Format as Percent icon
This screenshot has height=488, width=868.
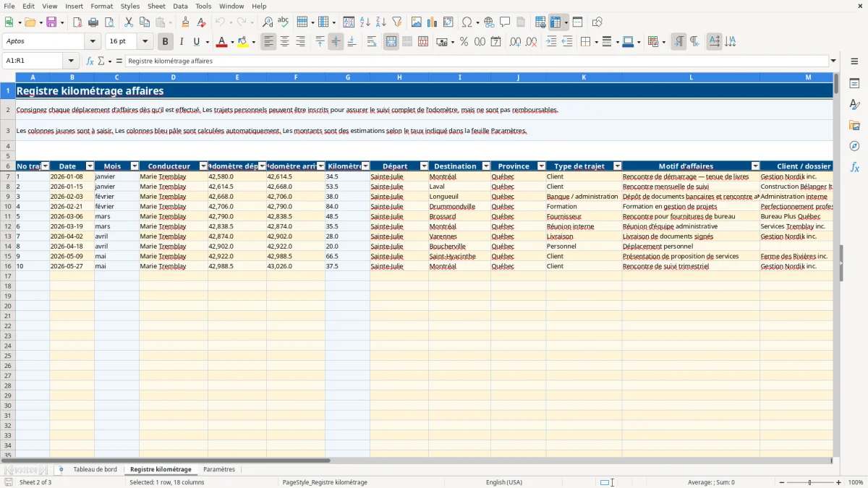464,42
